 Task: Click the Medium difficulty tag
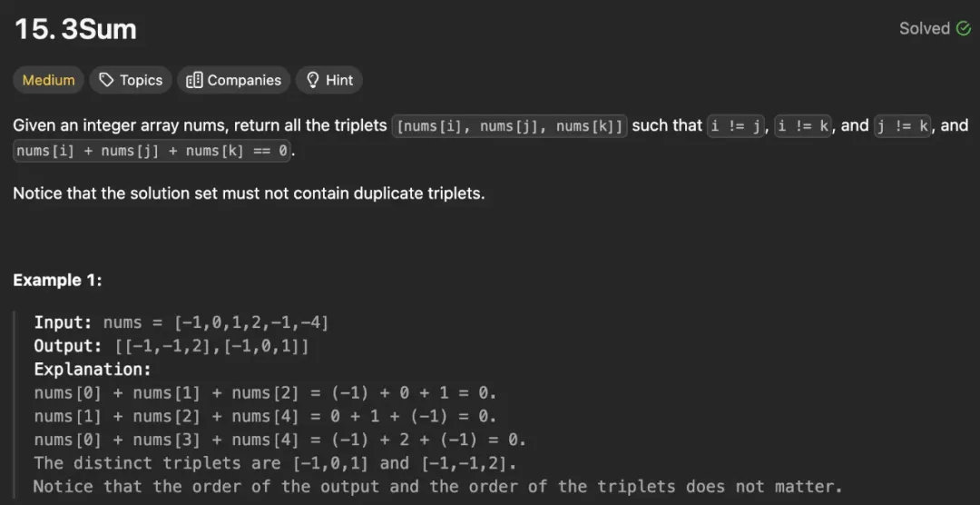coord(49,80)
